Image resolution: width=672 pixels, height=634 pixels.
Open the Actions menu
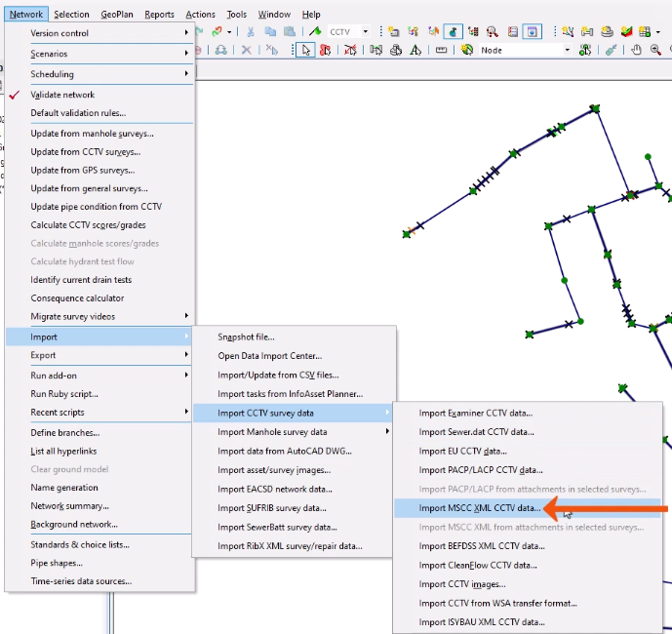[201, 15]
